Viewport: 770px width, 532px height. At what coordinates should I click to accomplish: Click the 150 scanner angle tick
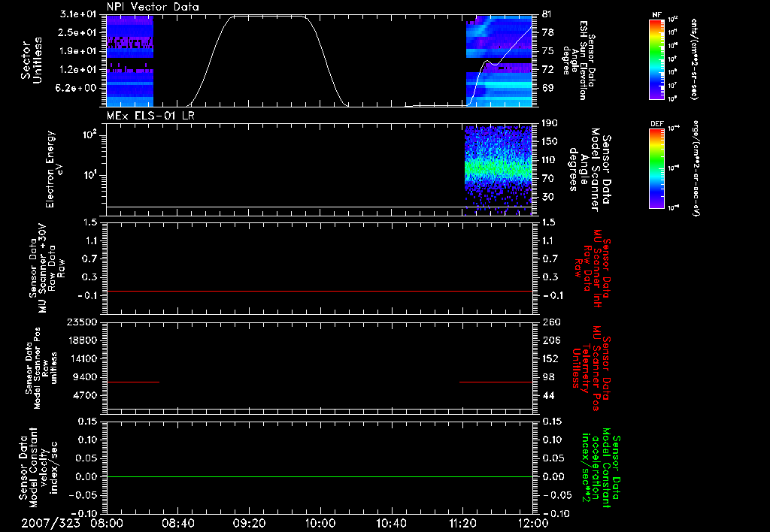[550, 141]
